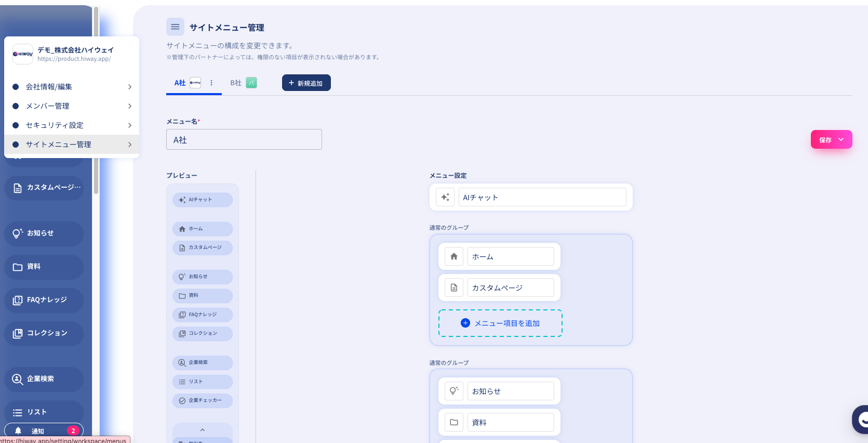Screen dimensions: 868x443
Task: Change the 資料 folder icon in menu settings
Action: click(x=454, y=422)
